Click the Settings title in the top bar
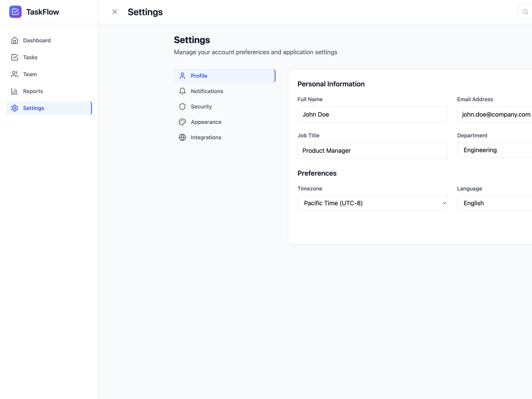Image resolution: width=532 pixels, height=399 pixels. (145, 12)
